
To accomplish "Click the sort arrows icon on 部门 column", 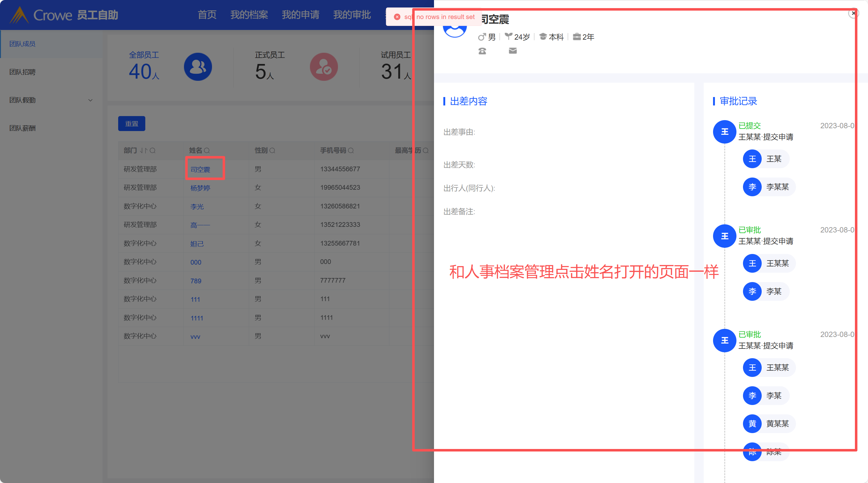I will (143, 150).
